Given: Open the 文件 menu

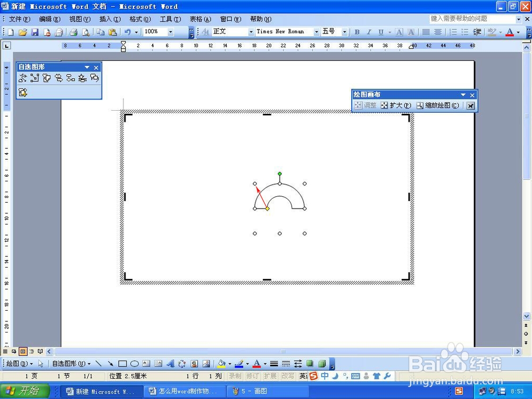Looking at the screenshot, I should coord(20,19).
